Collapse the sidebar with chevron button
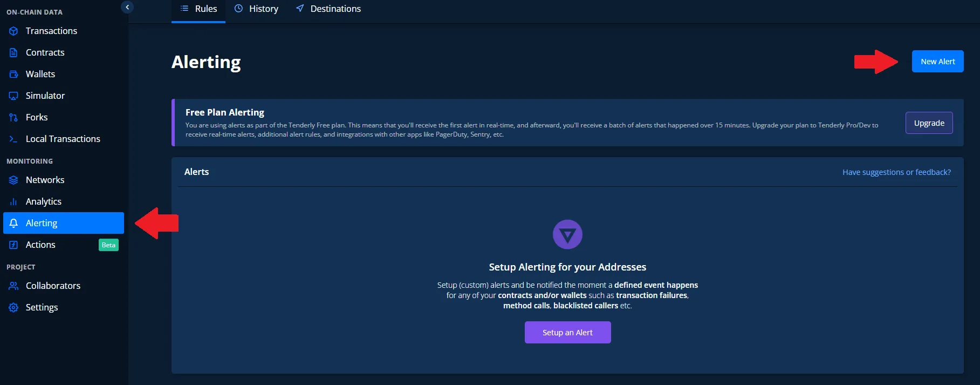Viewport: 980px width, 385px height. coord(127,7)
